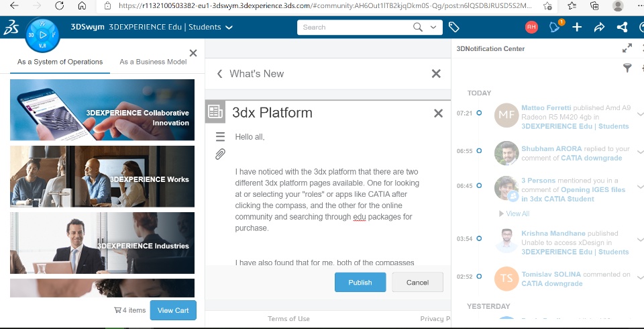Click the search magnifier icon
644x329 pixels.
pos(418,27)
